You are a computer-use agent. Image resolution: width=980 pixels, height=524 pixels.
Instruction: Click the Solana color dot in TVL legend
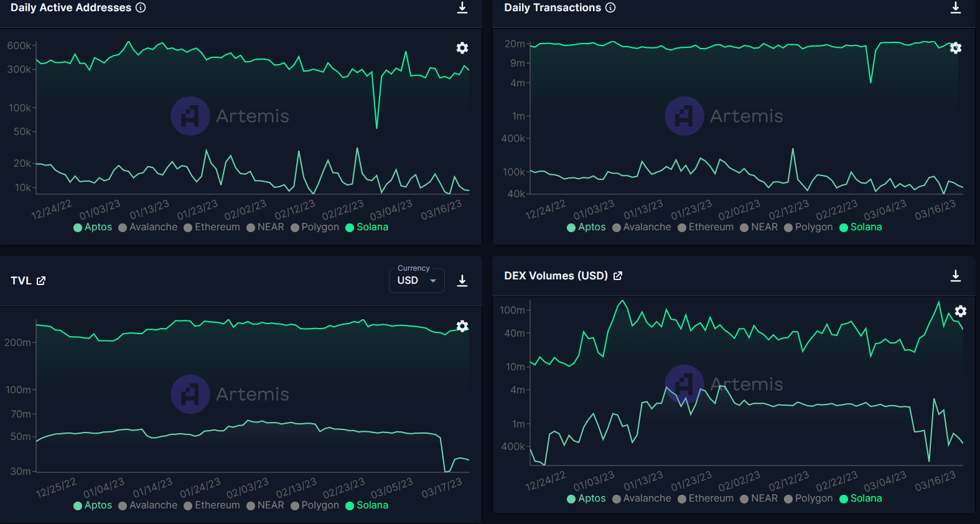[x=350, y=506]
